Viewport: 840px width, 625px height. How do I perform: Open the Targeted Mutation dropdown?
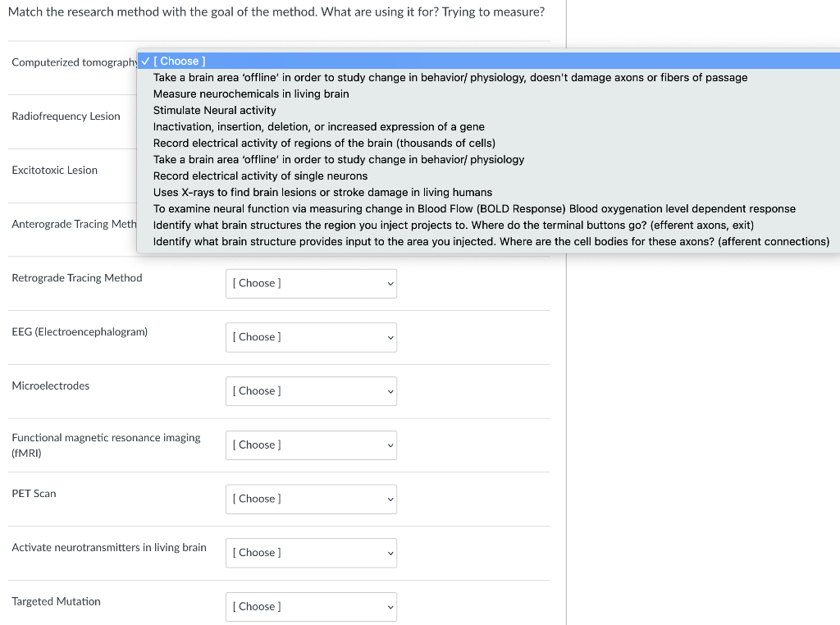[x=311, y=607]
